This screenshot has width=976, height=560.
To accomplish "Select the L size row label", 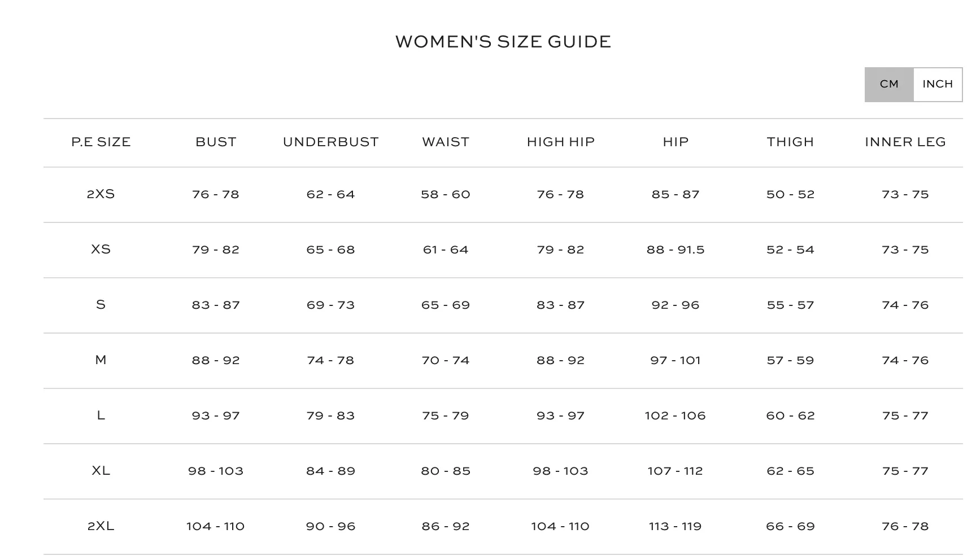I will click(101, 415).
